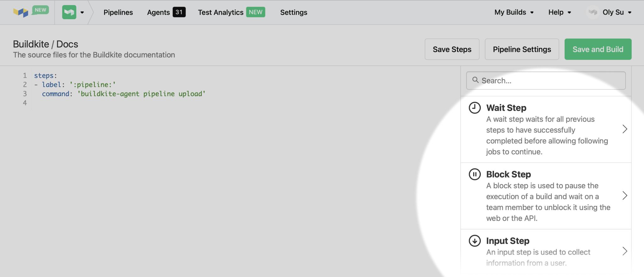644x277 pixels.
Task: Go to Pipelines
Action: [x=118, y=12]
